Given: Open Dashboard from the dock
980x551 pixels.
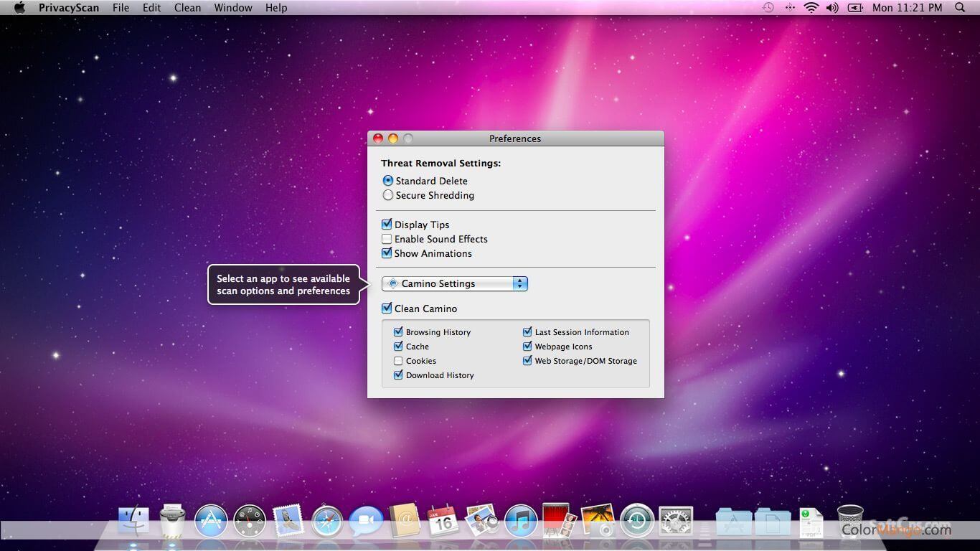Looking at the screenshot, I should coord(250,522).
